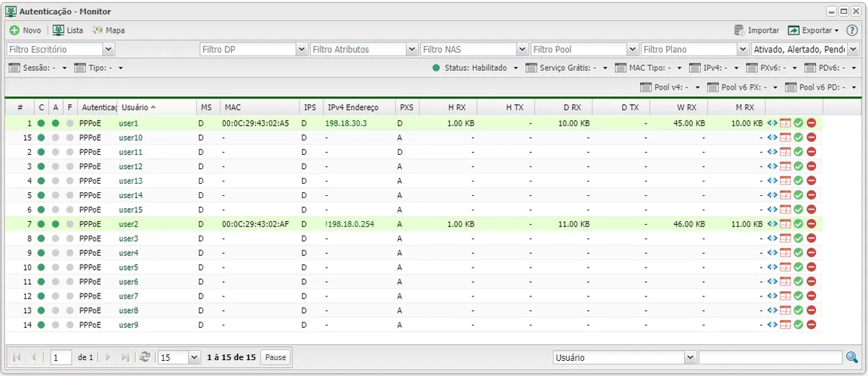Refresh the list with reload icon
The image size is (868, 376).
click(x=145, y=357)
